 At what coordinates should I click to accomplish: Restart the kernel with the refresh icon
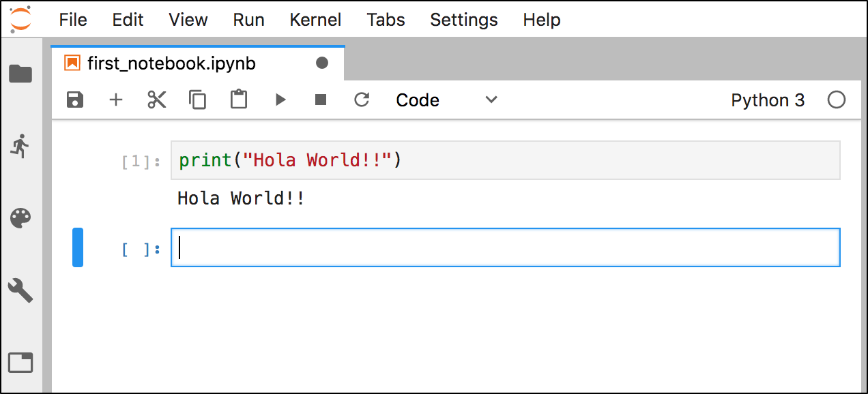coord(362,100)
